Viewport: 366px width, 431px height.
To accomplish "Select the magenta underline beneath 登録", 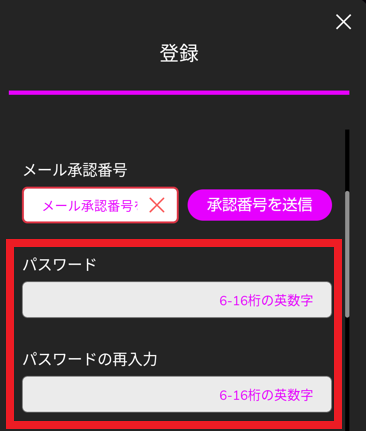I will click(179, 93).
